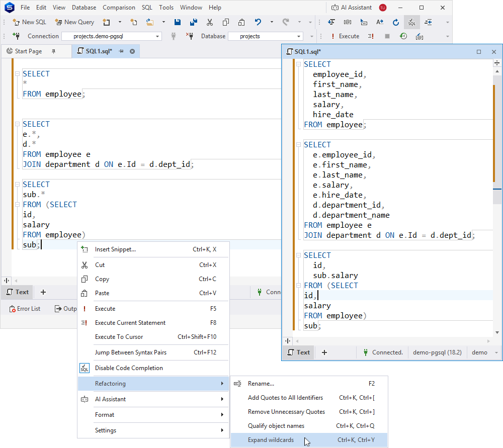Viewport: 503px width, 448px height.
Task: Click the New SQL toolbar button
Action: pos(30,22)
